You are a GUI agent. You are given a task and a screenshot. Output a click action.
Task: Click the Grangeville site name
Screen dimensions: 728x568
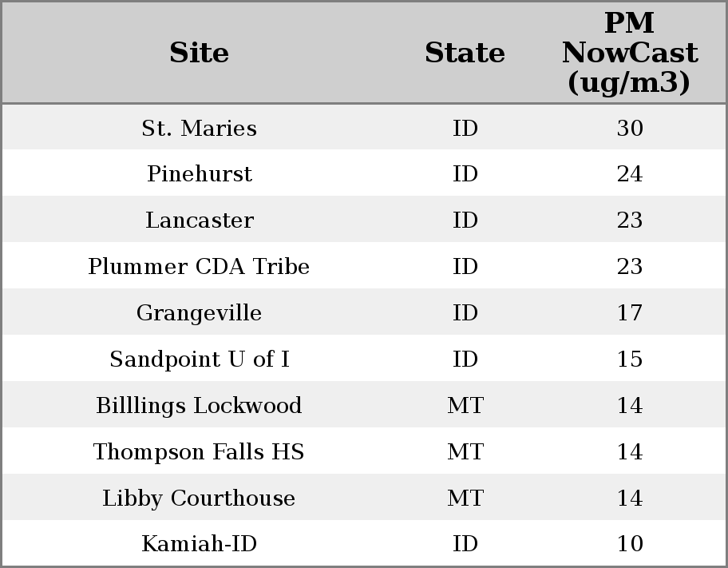point(199,312)
